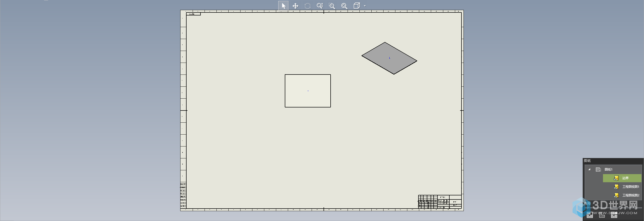Open the view cube dropdown arrow

tap(365, 6)
